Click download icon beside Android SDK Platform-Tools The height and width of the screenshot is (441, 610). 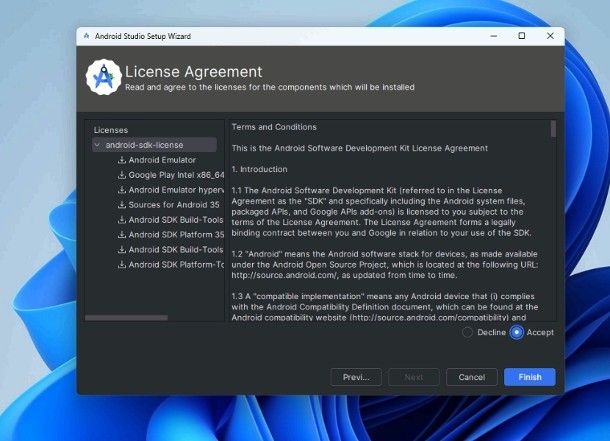coord(122,264)
